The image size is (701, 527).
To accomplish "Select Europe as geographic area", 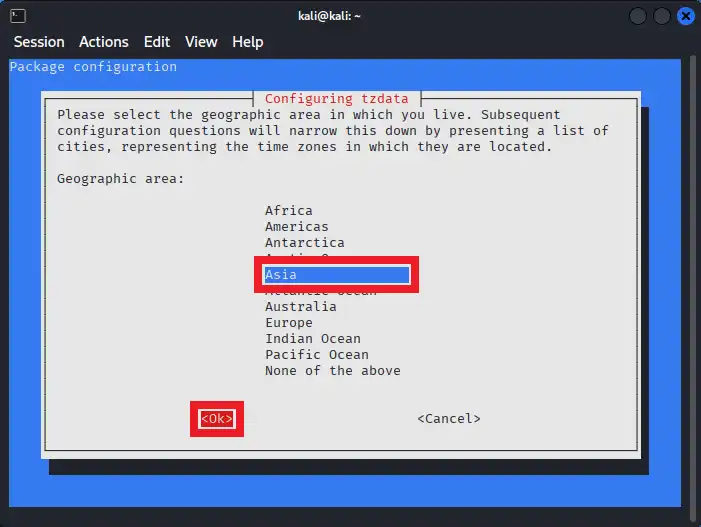I will pyautogui.click(x=289, y=323).
